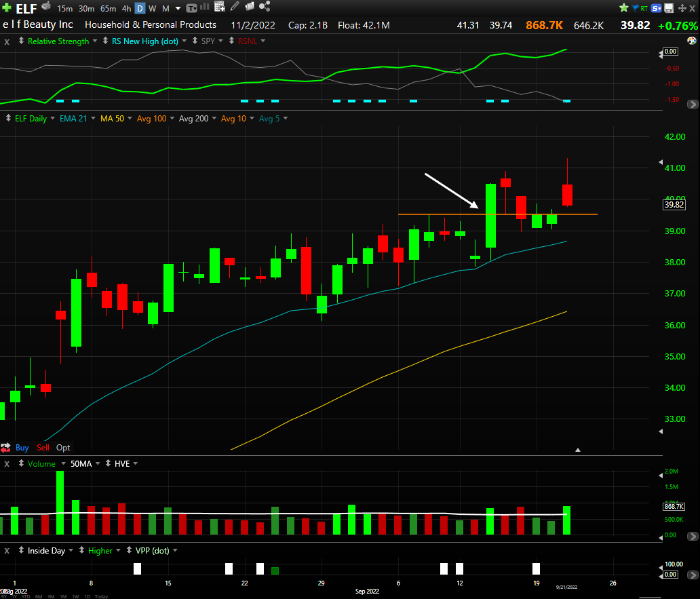Click the green plus add-symbol icon

pos(7,7)
